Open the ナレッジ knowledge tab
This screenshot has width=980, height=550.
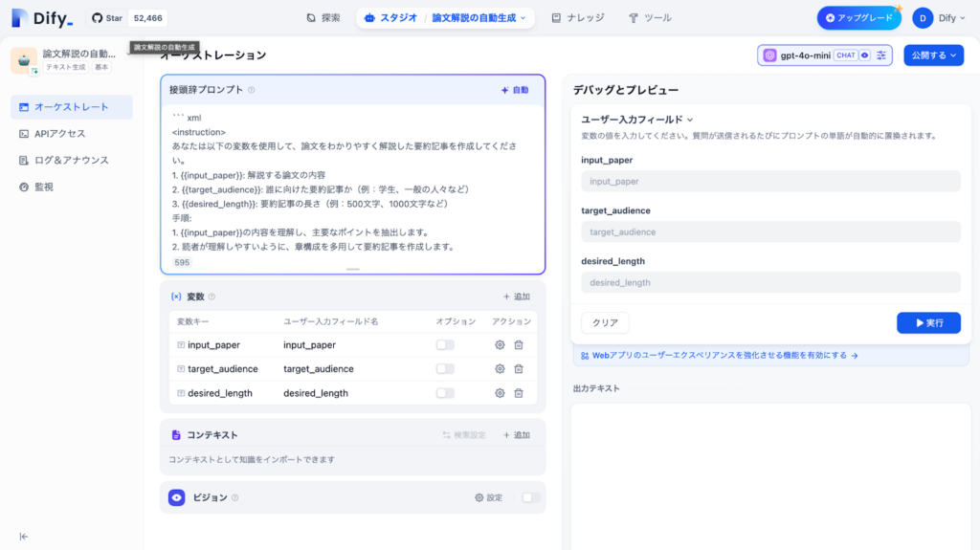click(x=578, y=18)
